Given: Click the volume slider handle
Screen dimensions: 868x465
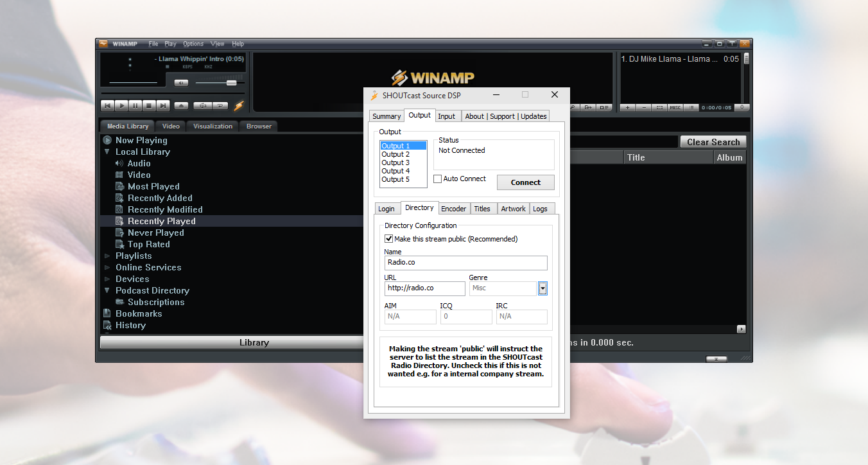Looking at the screenshot, I should pyautogui.click(x=232, y=83).
